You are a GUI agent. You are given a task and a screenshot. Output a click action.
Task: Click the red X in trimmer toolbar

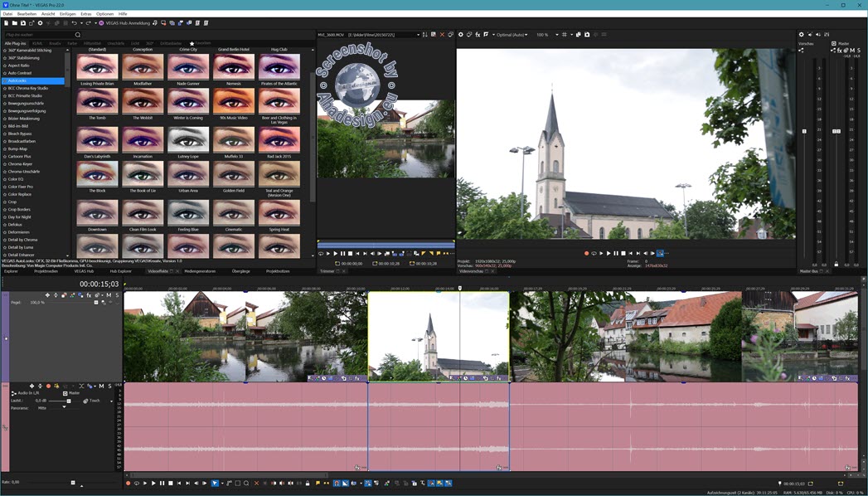[x=442, y=35]
